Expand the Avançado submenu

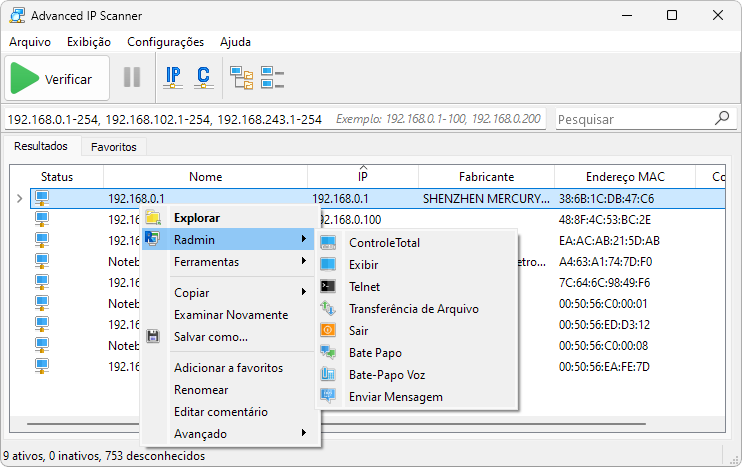pyautogui.click(x=200, y=434)
